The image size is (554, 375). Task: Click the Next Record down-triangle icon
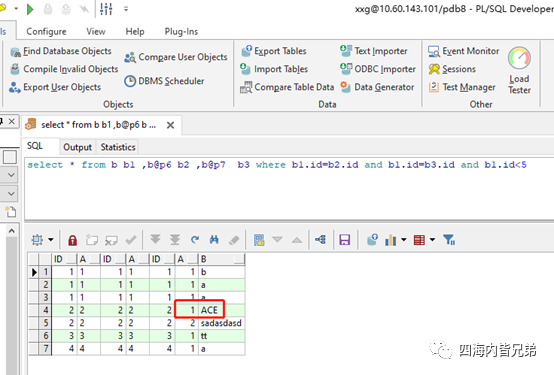(x=277, y=240)
